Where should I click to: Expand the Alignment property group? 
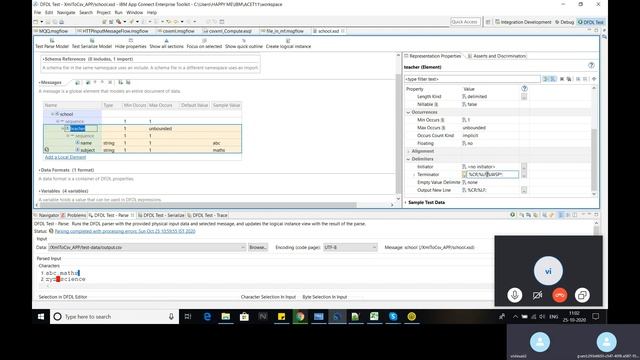(408, 151)
